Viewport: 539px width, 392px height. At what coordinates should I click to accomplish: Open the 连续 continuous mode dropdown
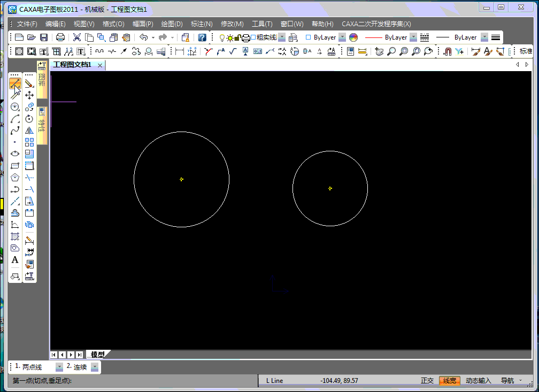[95, 367]
